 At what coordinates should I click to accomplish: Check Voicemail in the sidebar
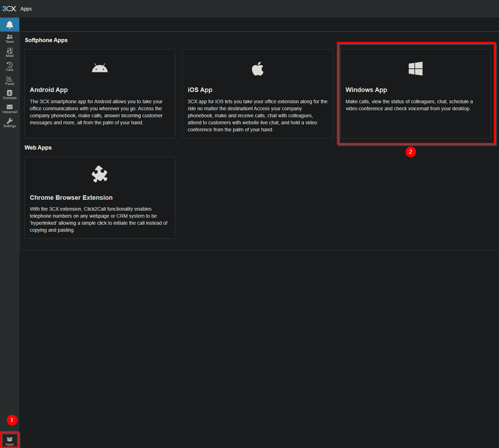click(x=9, y=109)
